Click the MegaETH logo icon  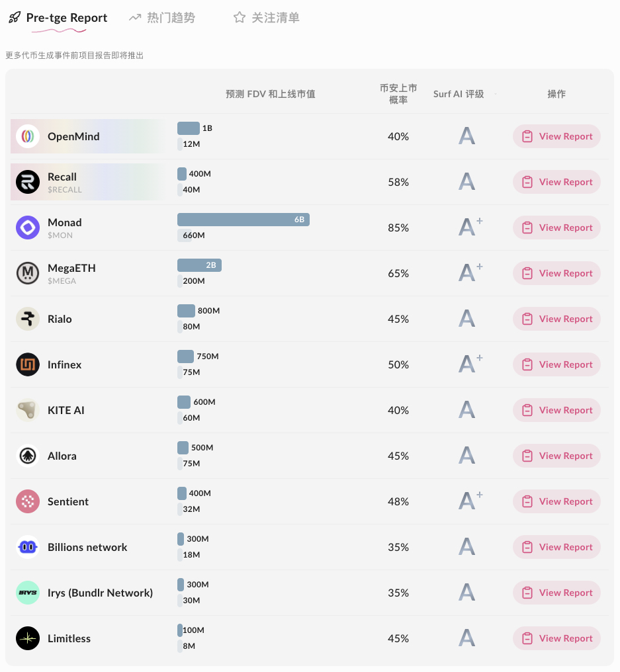pos(28,273)
